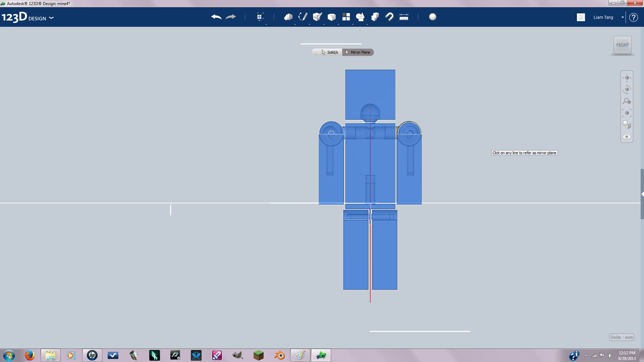The width and height of the screenshot is (644, 362).
Task: Open the Windows Start menu
Action: click(9, 355)
